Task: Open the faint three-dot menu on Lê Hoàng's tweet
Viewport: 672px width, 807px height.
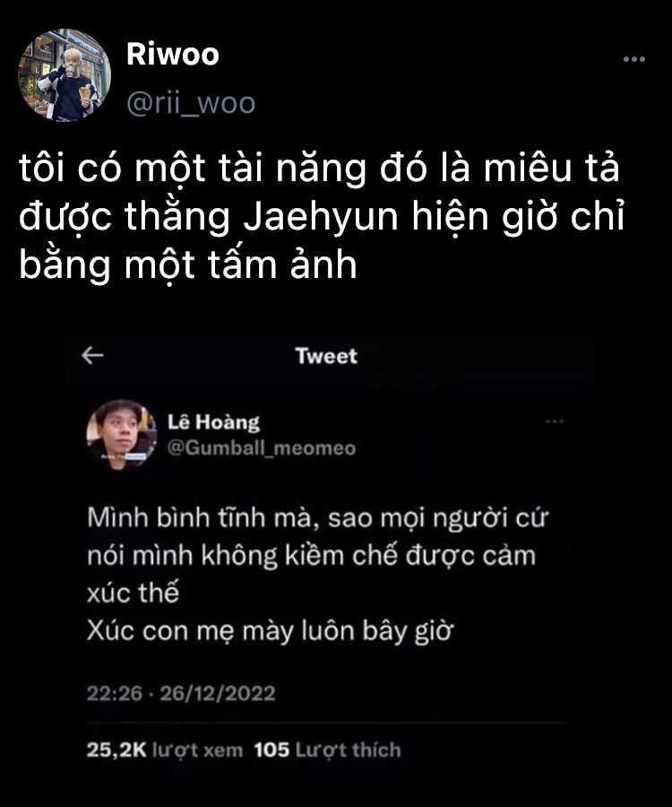Action: pos(555,421)
